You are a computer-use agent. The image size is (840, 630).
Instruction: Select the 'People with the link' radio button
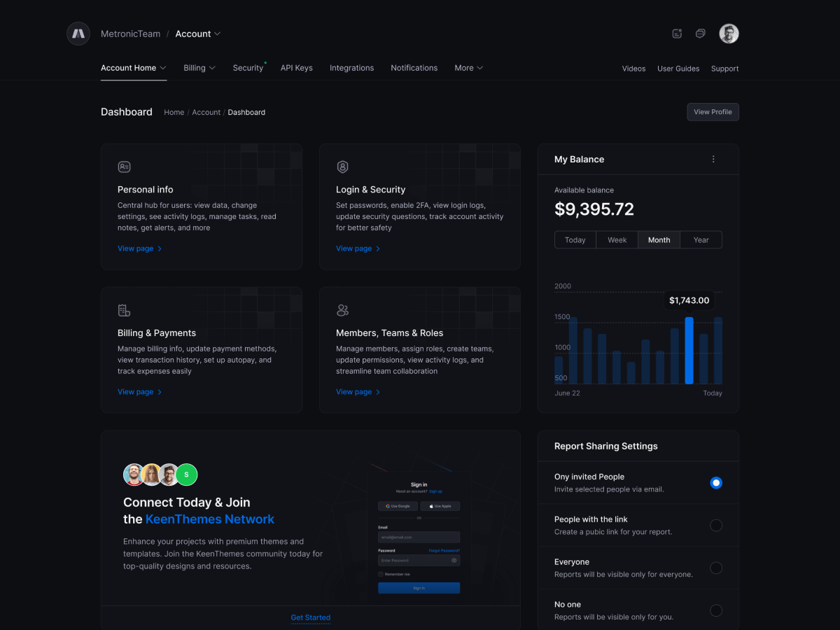tap(715, 526)
